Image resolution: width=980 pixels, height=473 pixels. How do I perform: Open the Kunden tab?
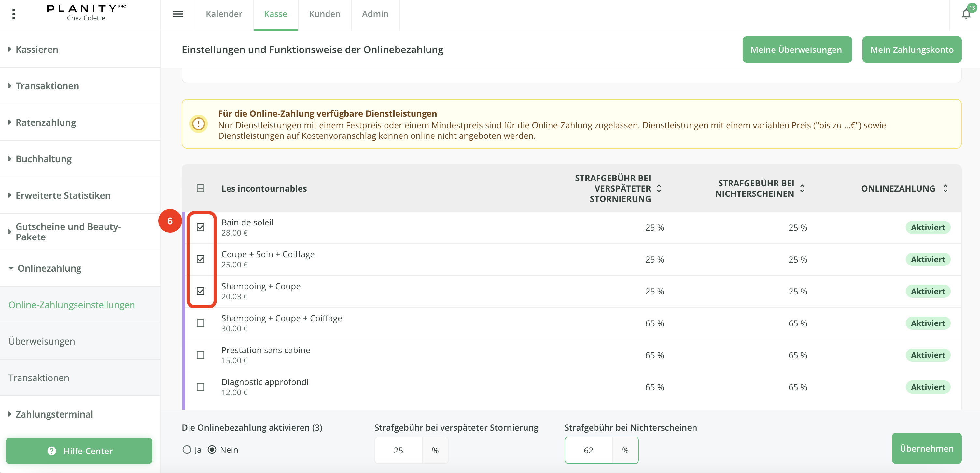click(x=324, y=14)
